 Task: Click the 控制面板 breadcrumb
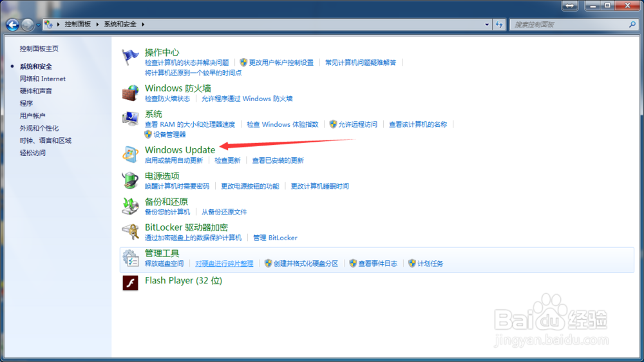click(78, 24)
